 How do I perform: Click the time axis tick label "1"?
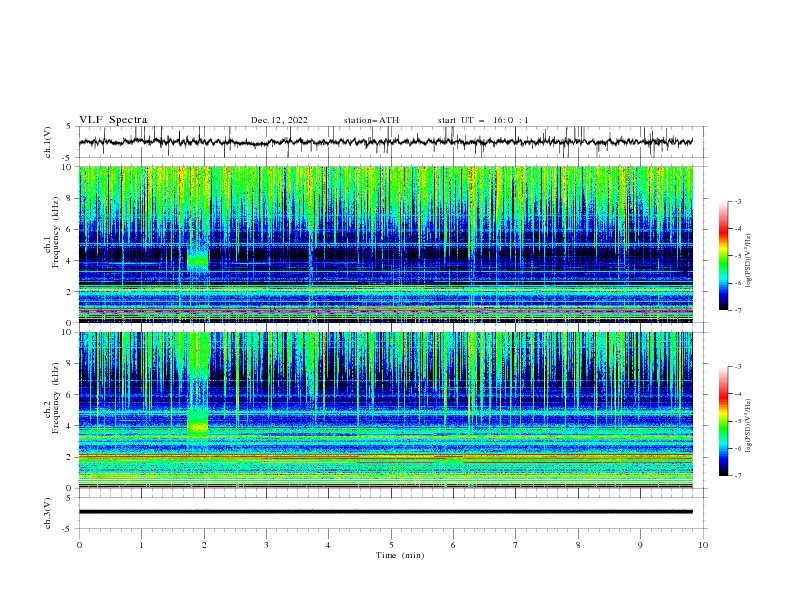[141, 545]
